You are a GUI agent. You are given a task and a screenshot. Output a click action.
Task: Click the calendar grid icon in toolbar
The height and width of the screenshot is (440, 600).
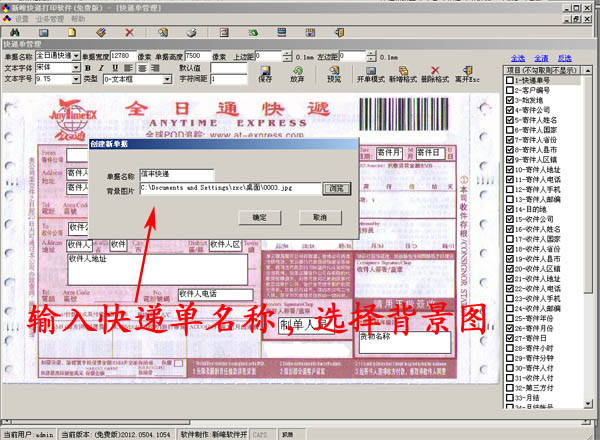(310, 33)
